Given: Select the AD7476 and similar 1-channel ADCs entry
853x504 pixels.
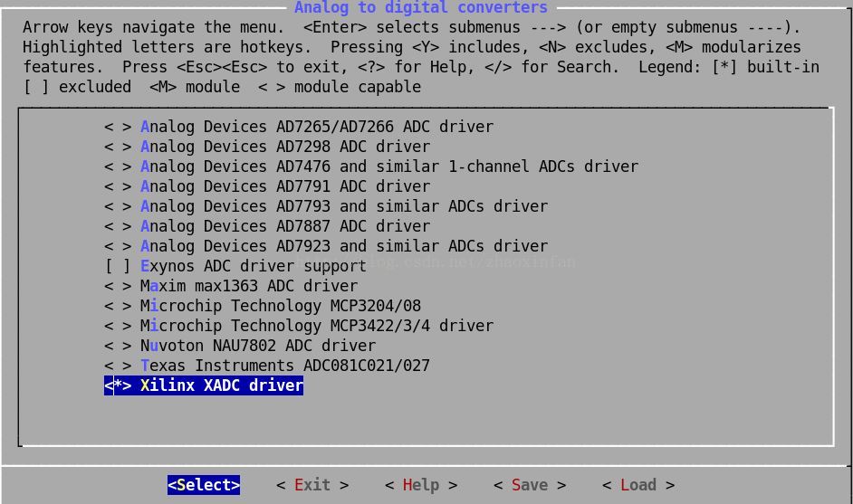Looking at the screenshot, I should pyautogui.click(x=389, y=166).
